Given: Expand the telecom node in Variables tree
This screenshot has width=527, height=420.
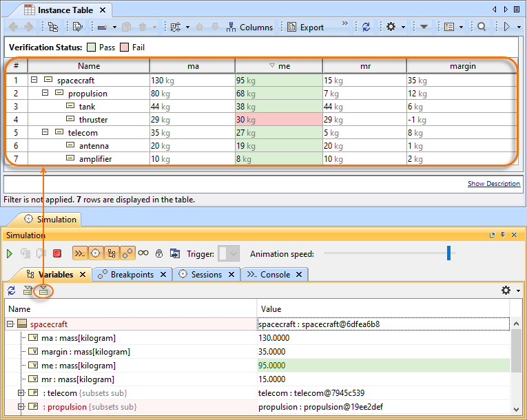Looking at the screenshot, I should coord(21,393).
